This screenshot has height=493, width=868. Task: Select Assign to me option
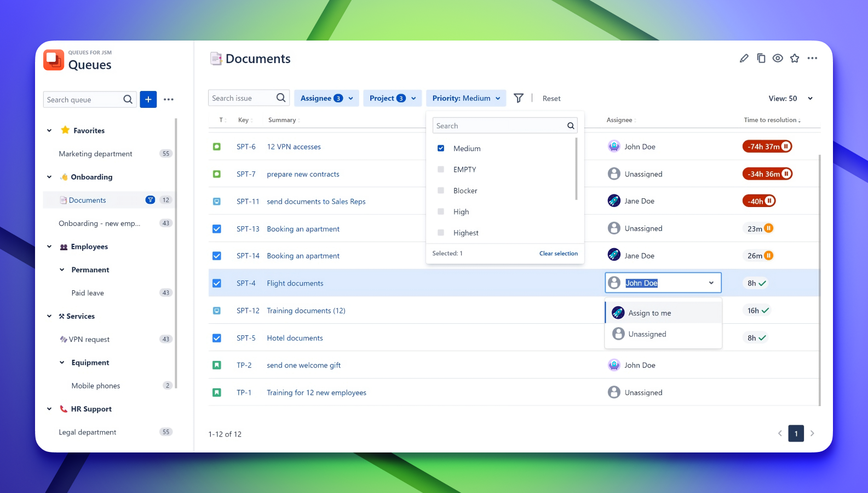[649, 313]
